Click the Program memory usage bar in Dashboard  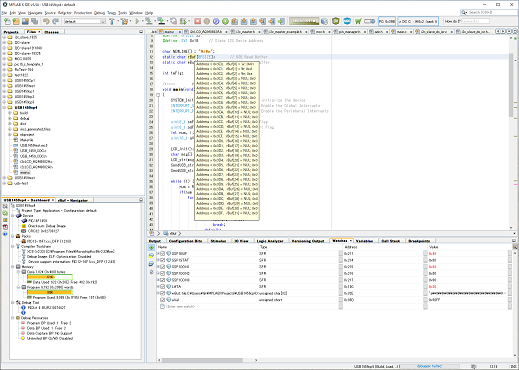[50, 292]
